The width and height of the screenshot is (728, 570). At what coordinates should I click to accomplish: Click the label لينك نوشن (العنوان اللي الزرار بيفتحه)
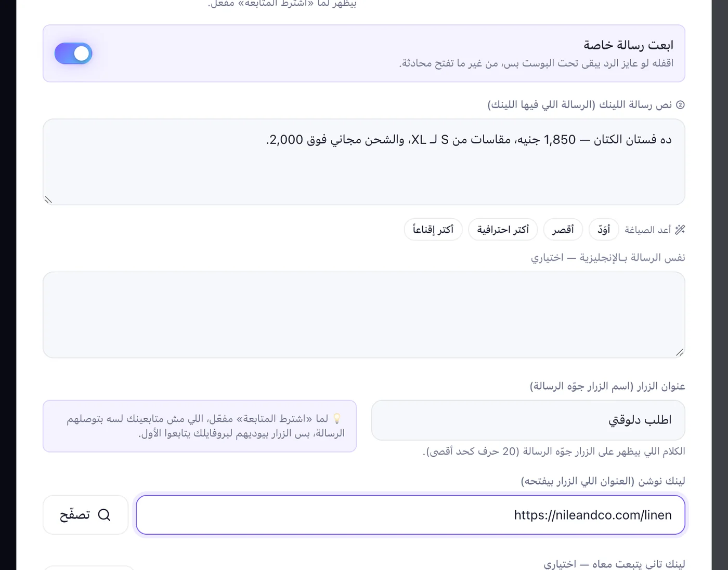click(603, 481)
